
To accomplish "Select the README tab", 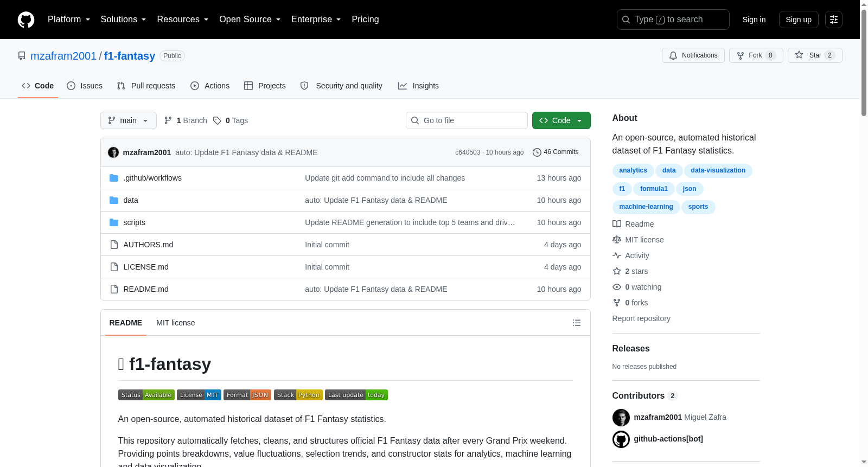I will (126, 323).
